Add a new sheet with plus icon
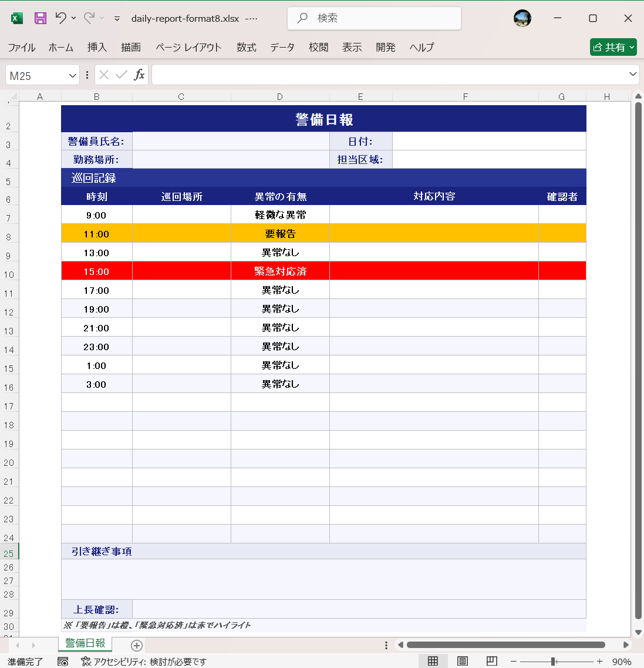Screen dimensions: 644x668 pyautogui.click(x=137, y=646)
